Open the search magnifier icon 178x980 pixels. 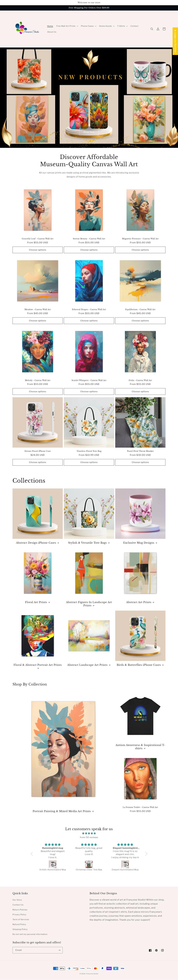pos(152,29)
